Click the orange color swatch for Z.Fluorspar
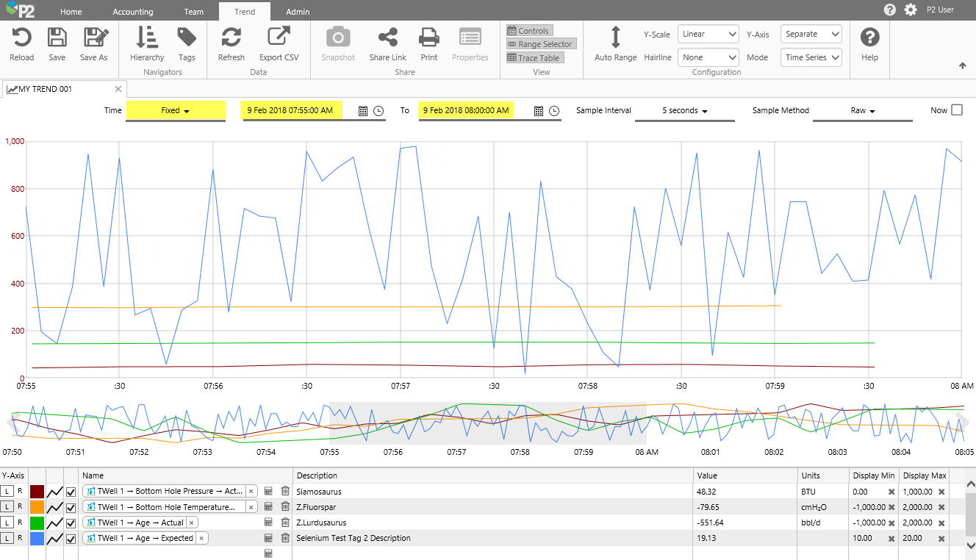This screenshot has width=976, height=560. click(37, 507)
